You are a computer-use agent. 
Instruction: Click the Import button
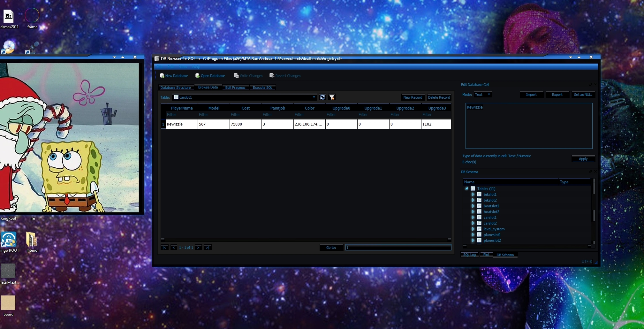coord(531,95)
